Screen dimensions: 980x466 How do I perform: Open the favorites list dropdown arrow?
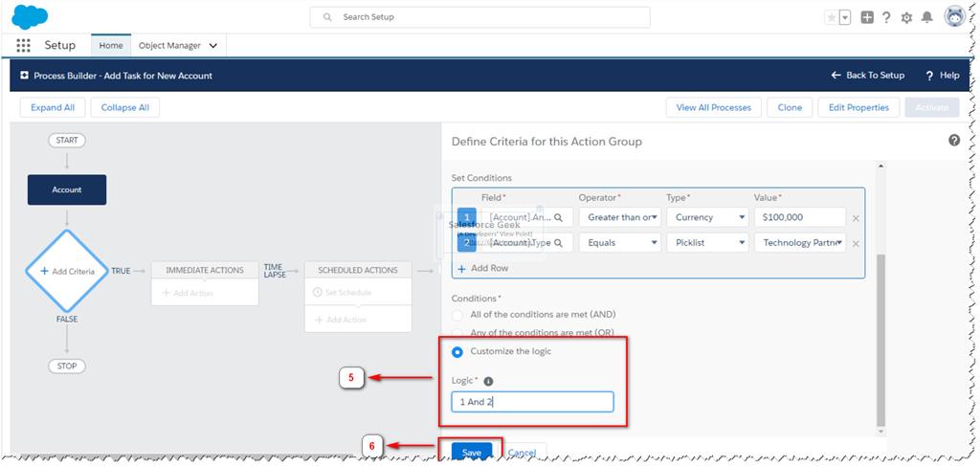point(845,17)
